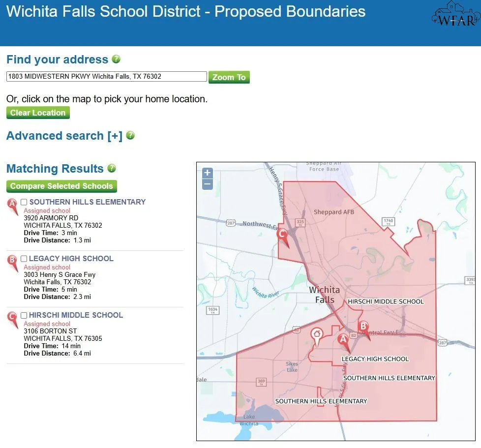Viewport: 481px width, 448px height.
Task: Click the help icon beside Find your address
Action: (116, 59)
